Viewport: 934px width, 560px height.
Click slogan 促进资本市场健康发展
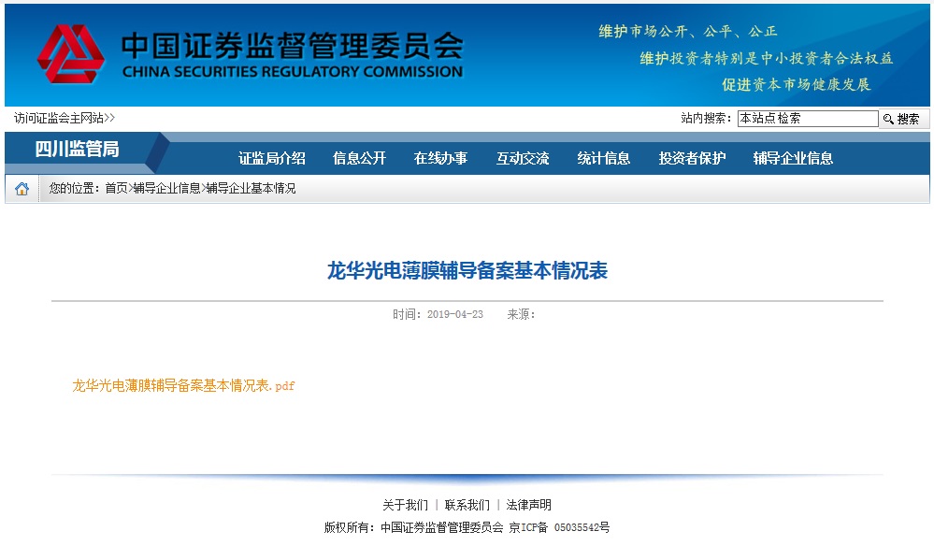[797, 84]
